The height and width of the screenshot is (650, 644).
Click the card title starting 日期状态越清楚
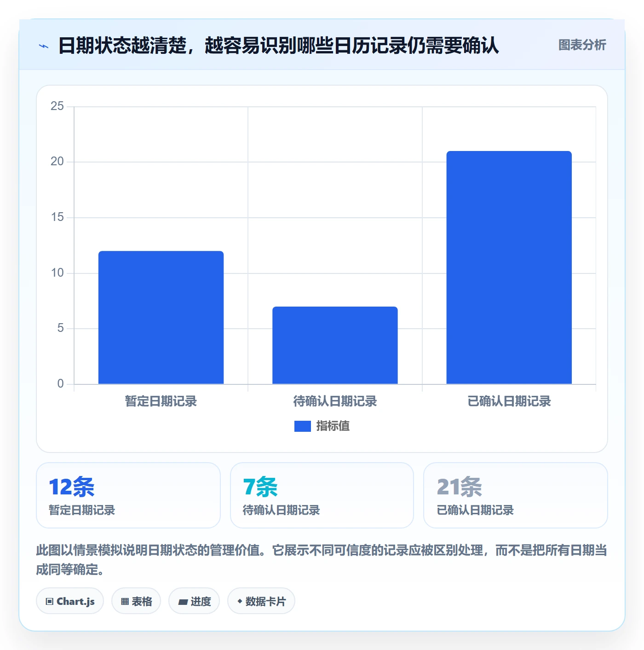tap(278, 46)
